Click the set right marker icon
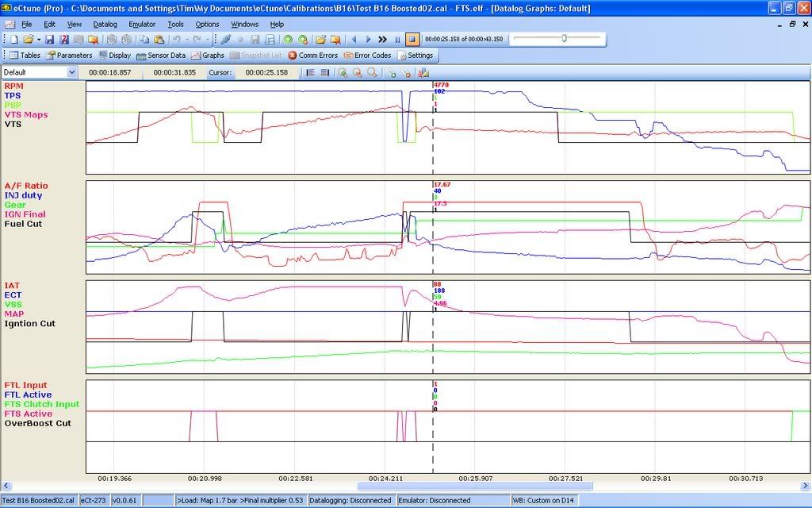The width and height of the screenshot is (812, 508). pos(324,72)
